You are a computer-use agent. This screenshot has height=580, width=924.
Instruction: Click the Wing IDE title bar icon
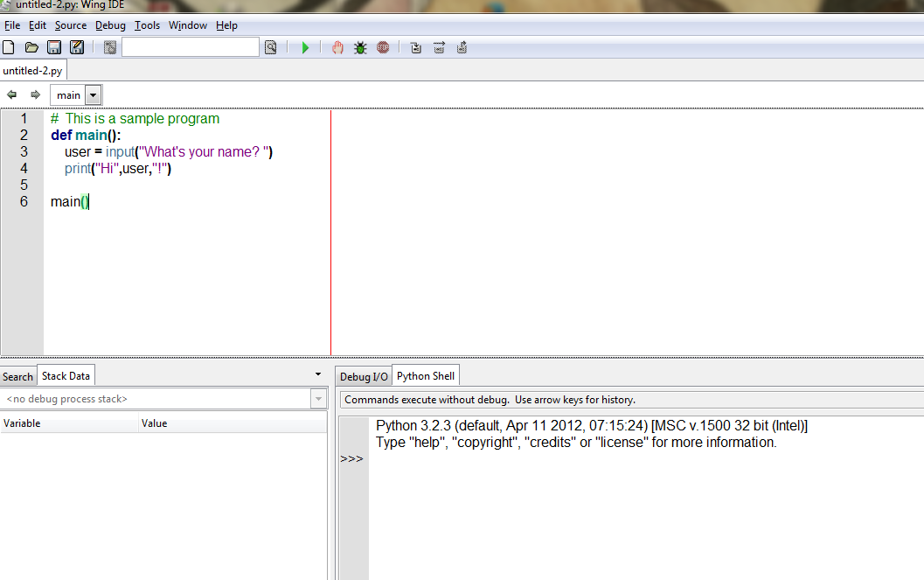5,5
